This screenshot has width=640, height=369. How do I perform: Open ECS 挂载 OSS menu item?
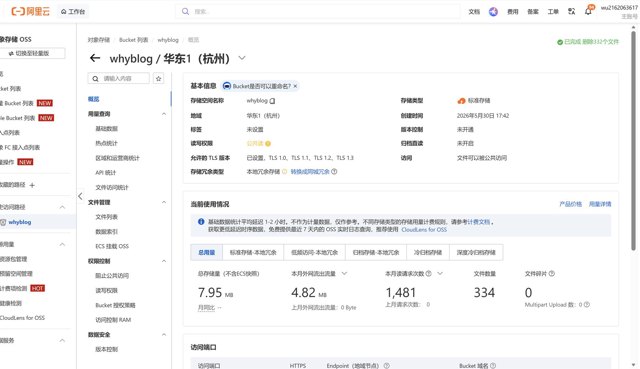[112, 247]
